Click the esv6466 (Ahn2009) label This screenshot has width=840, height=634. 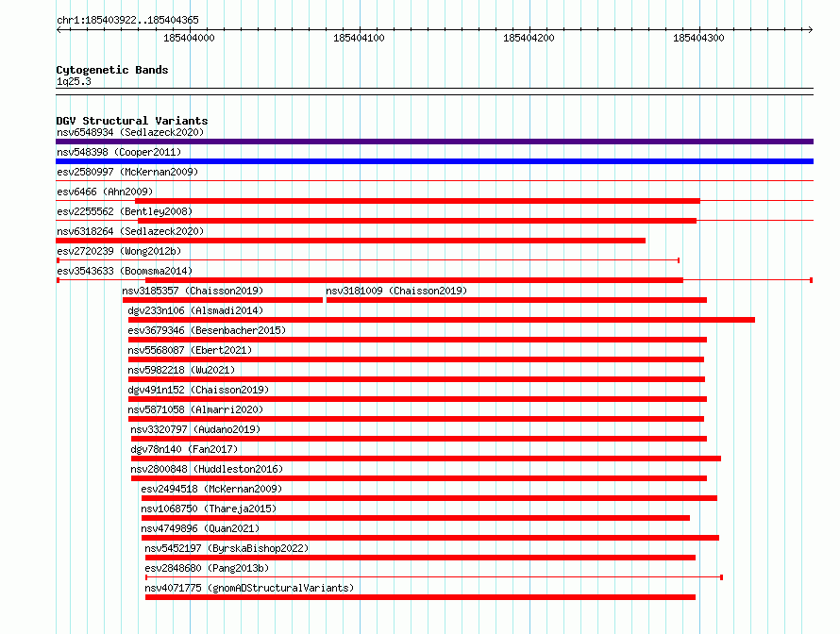pyautogui.click(x=105, y=192)
